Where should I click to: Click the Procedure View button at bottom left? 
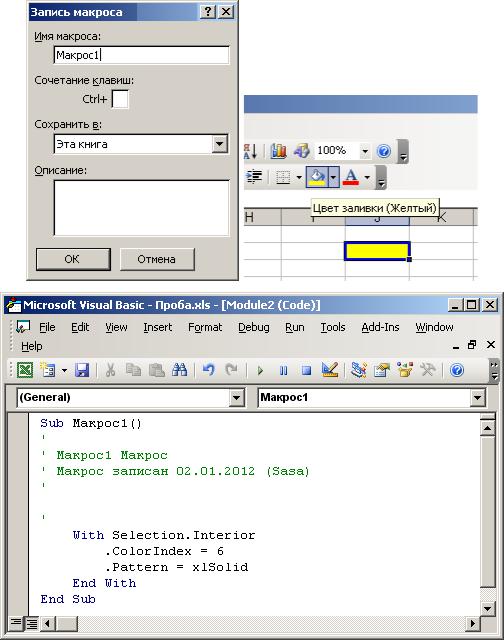tap(16, 623)
